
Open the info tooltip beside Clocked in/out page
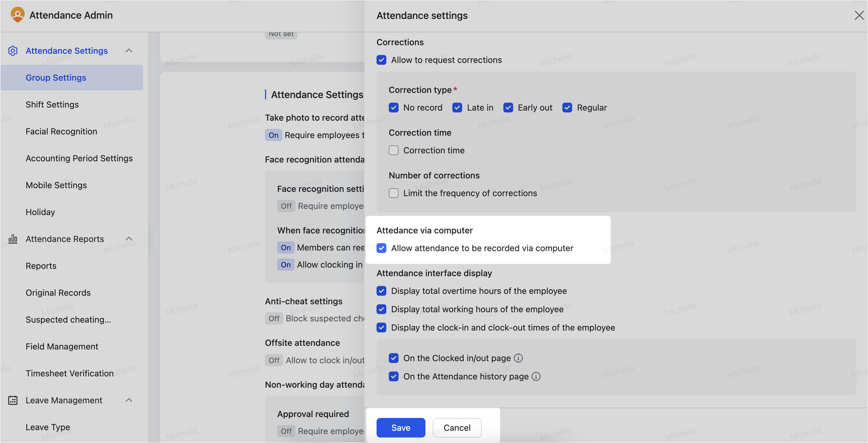519,358
